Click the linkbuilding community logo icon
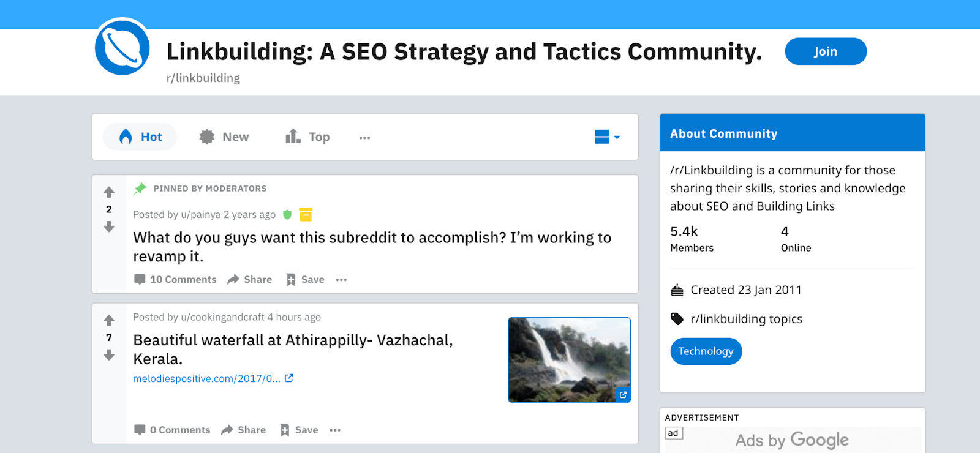This screenshot has height=453, width=980. [123, 48]
